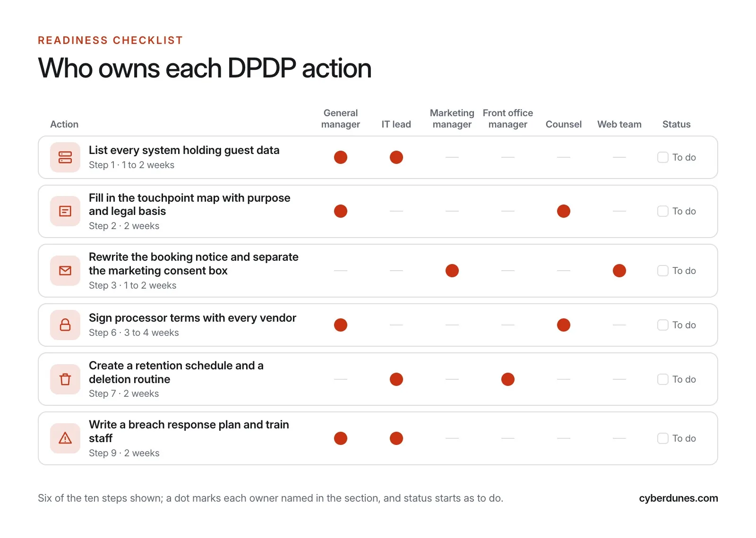Check the To do box for touchpoint map row
Image resolution: width=756 pixels, height=538 pixels.
(663, 211)
